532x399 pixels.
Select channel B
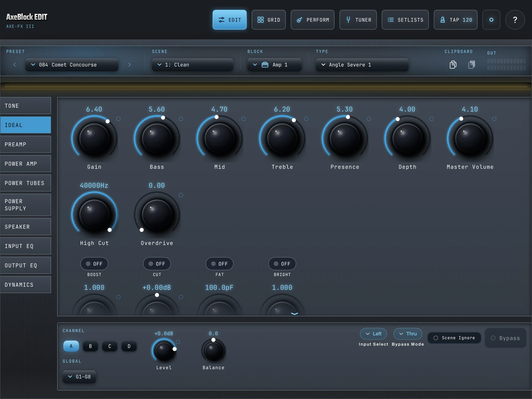tap(90, 346)
